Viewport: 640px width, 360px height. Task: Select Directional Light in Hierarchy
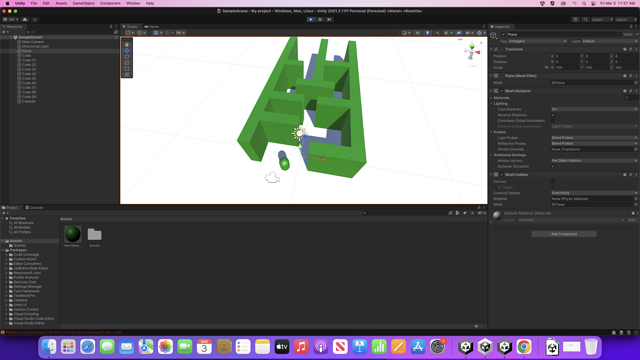(x=35, y=47)
